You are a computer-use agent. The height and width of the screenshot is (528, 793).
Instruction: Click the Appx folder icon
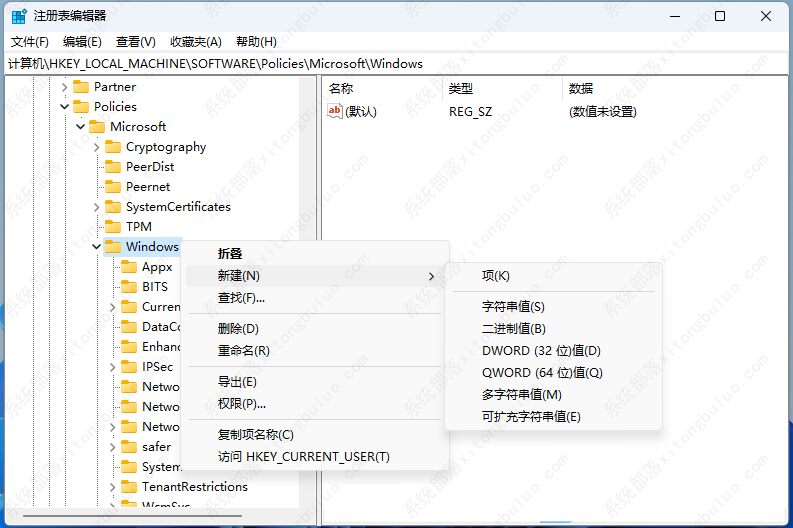pos(129,267)
